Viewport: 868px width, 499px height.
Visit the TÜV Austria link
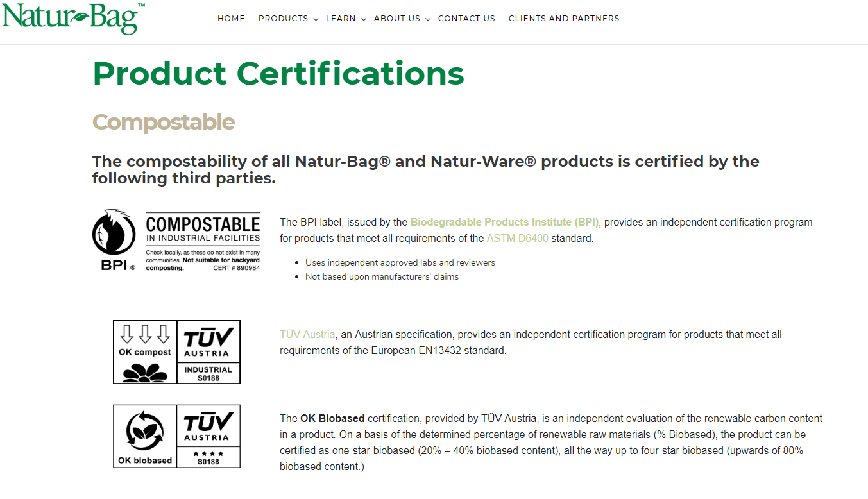coord(307,335)
